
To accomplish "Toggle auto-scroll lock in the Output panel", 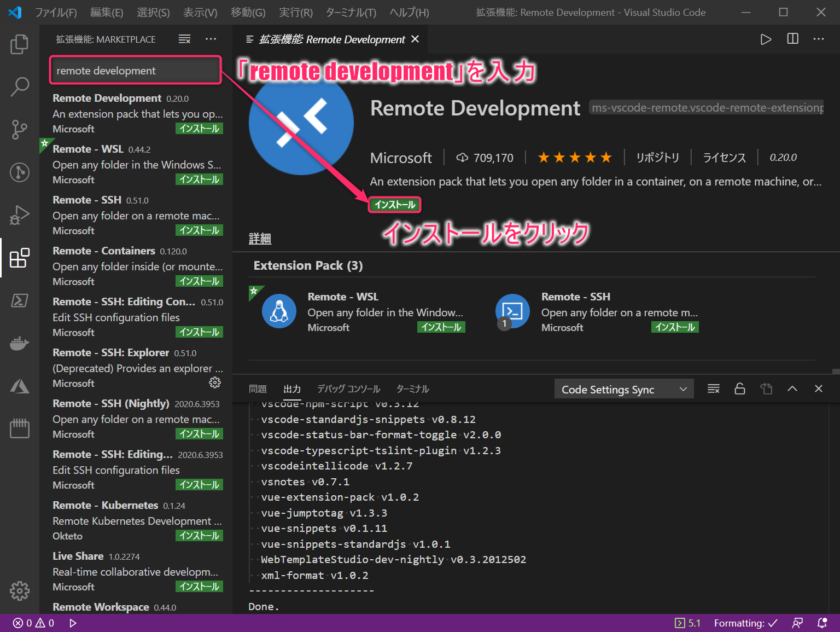I will coord(739,389).
